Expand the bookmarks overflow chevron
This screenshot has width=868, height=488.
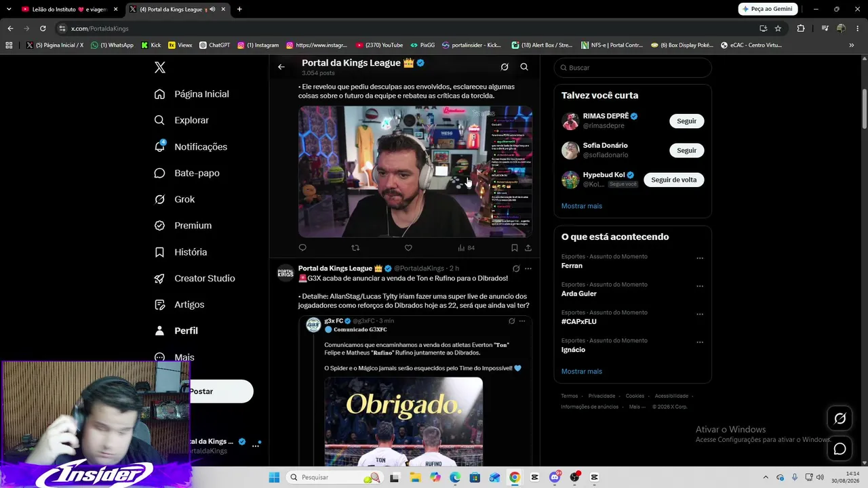[852, 45]
